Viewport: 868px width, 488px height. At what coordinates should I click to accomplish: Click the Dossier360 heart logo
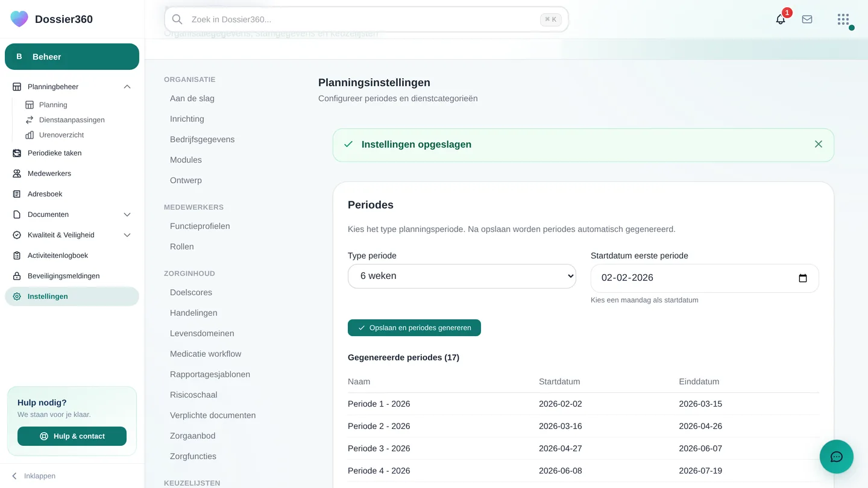19,19
